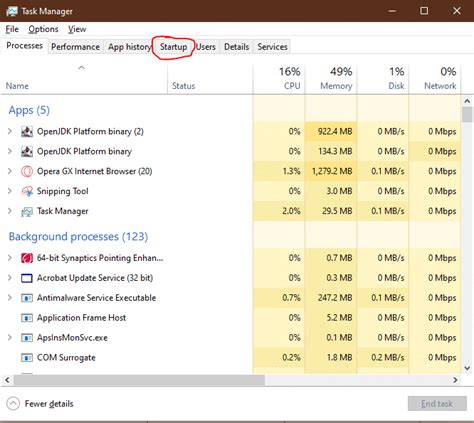The width and height of the screenshot is (474, 423).
Task: Expand the Snipping Tool process
Action: click(x=10, y=191)
